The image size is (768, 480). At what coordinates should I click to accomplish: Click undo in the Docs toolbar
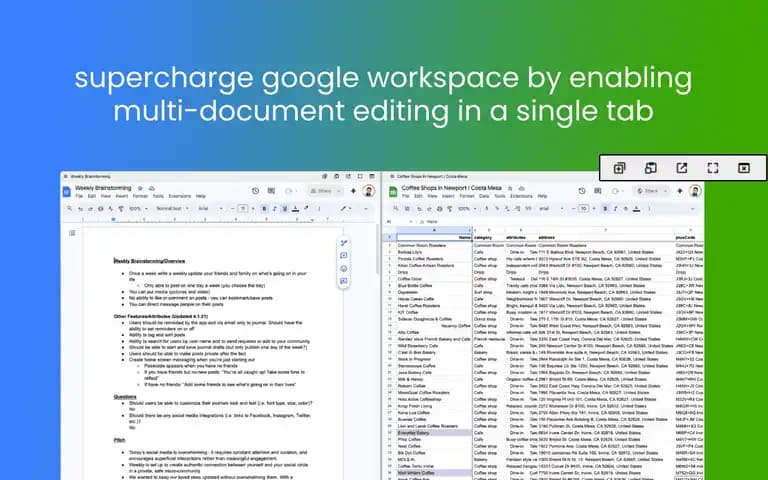click(80, 209)
